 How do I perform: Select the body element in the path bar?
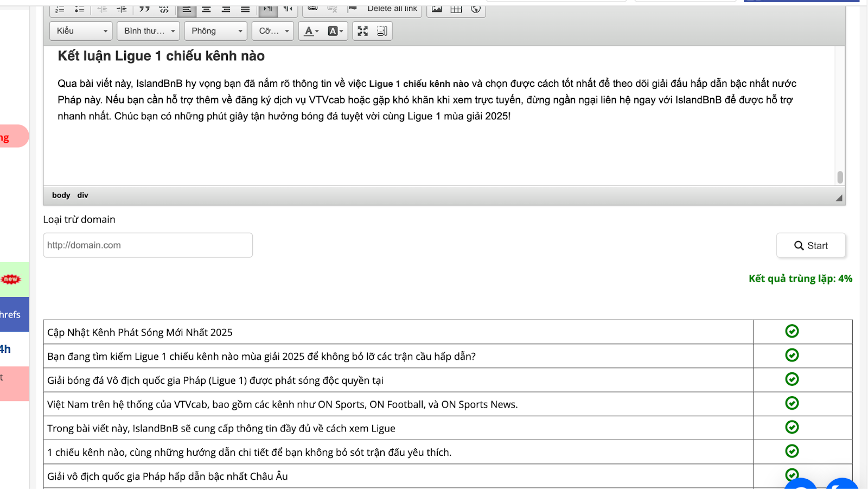tap(61, 195)
